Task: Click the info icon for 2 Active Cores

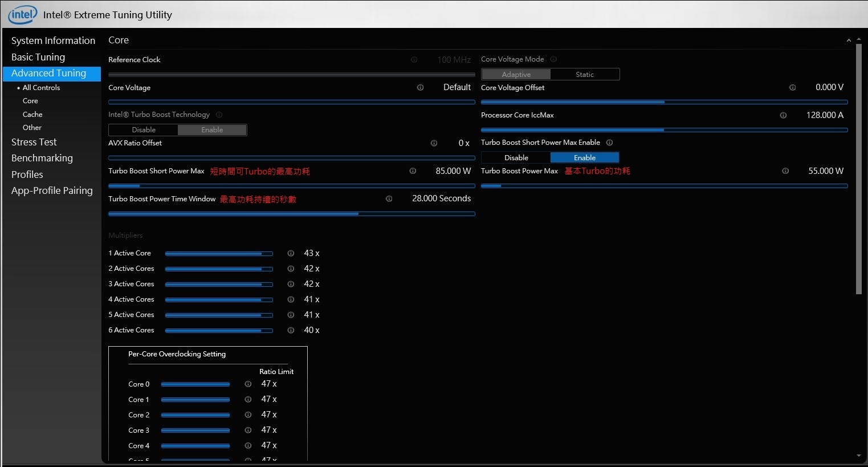Action: [x=291, y=269]
